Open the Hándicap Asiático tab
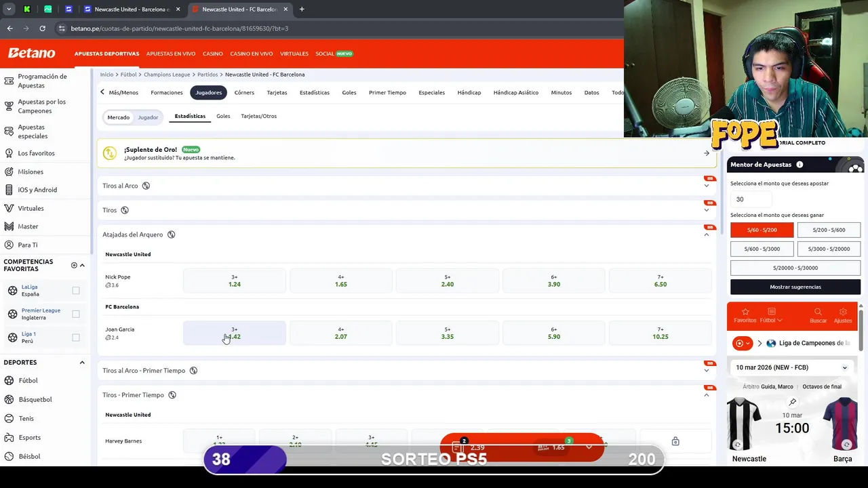Image resolution: width=868 pixels, height=488 pixels. pos(516,92)
